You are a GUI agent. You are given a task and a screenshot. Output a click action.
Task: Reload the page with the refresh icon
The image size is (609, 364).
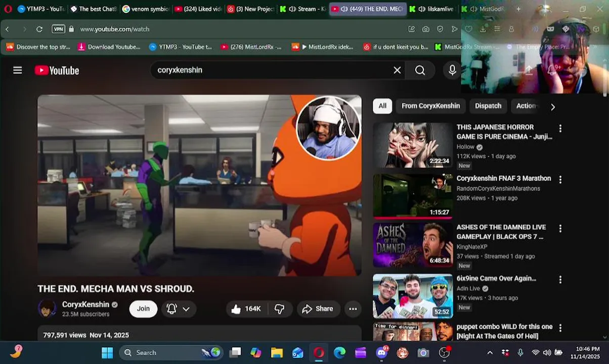pyautogui.click(x=39, y=29)
